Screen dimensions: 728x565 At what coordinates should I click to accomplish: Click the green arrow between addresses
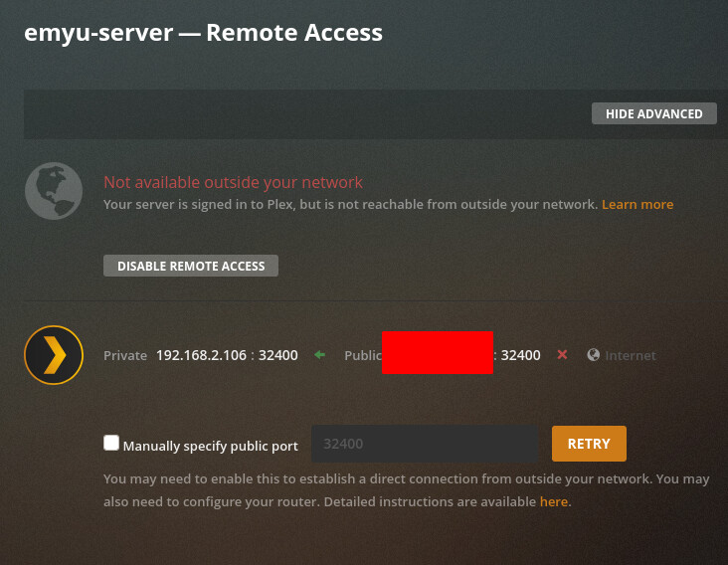[x=319, y=355]
